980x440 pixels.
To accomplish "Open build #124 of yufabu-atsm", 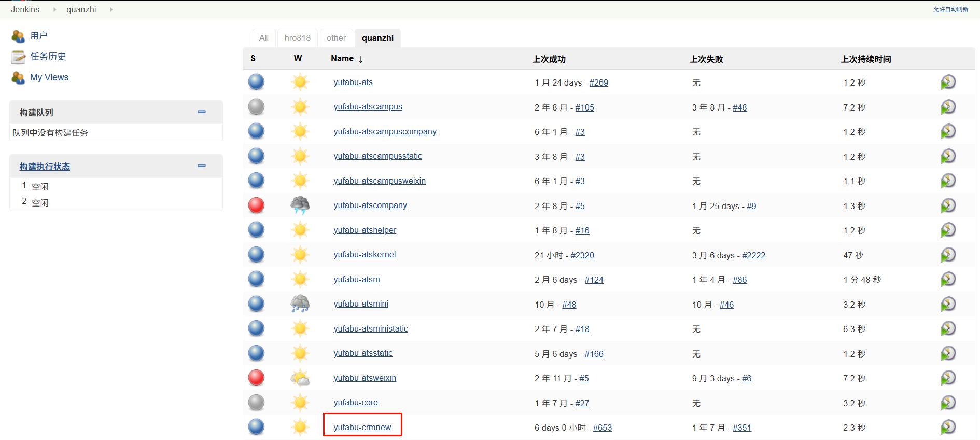I will pos(594,280).
